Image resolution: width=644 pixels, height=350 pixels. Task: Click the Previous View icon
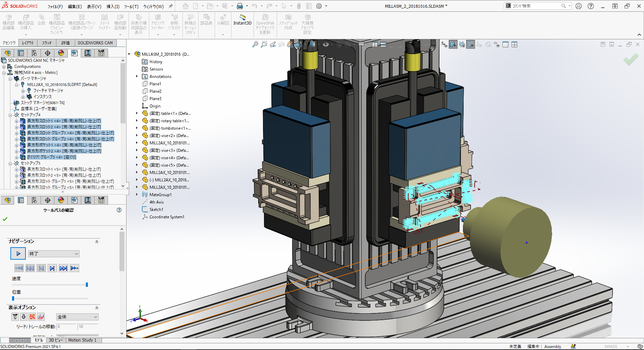click(x=273, y=44)
